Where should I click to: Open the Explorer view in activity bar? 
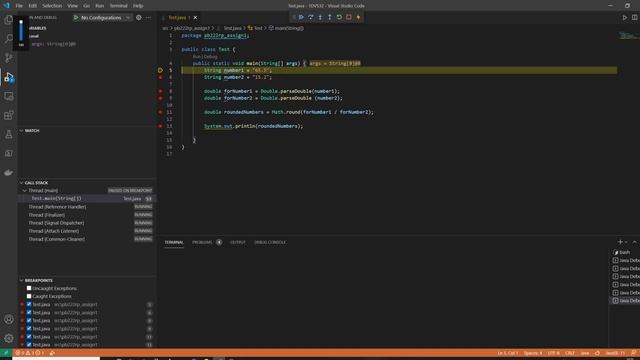point(8,20)
